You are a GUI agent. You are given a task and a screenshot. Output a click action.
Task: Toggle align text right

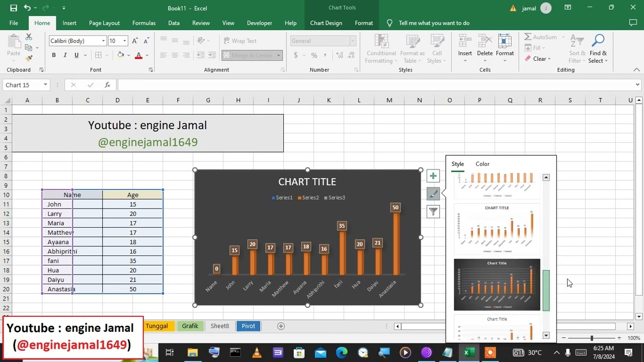pyautogui.click(x=186, y=55)
